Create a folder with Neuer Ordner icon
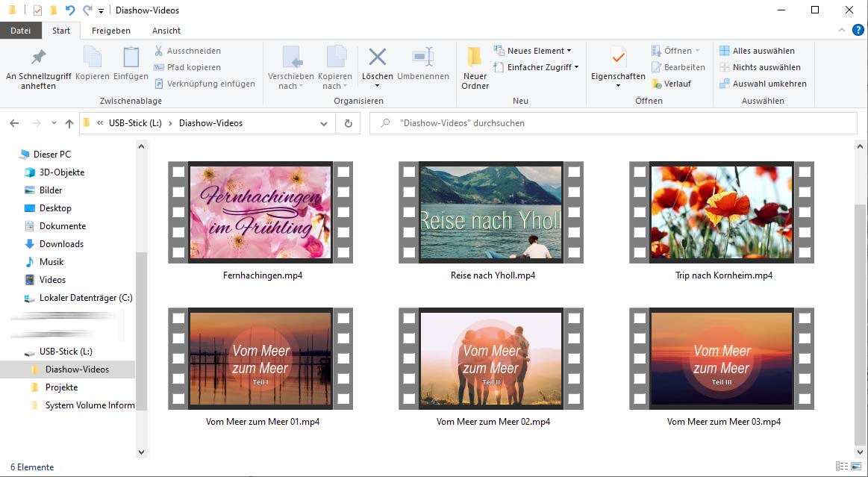Image resolution: width=868 pixels, height=477 pixels. 475,58
